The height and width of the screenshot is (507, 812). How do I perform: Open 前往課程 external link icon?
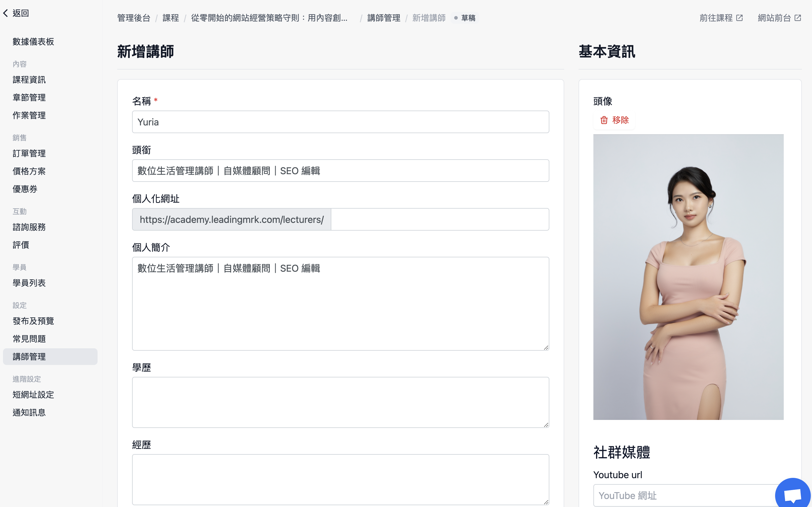click(739, 18)
